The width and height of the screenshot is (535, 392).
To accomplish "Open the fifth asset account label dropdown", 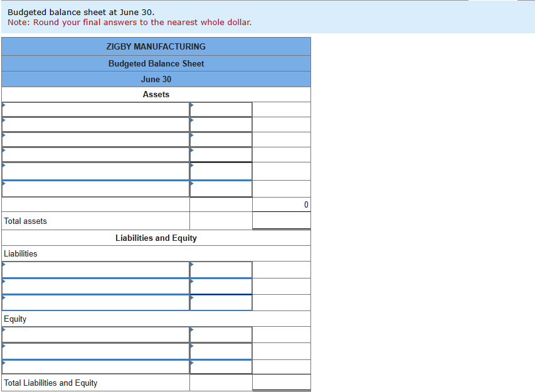I will tap(95, 171).
